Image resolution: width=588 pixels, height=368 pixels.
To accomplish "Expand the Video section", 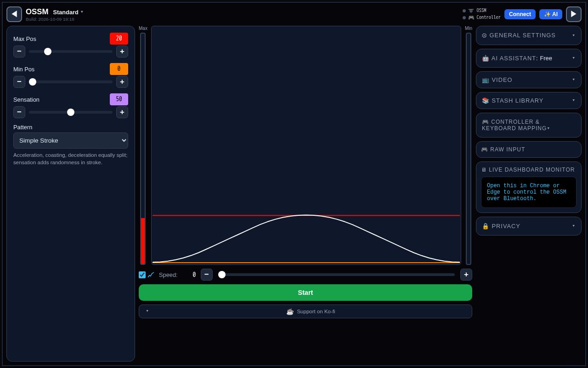I will [529, 80].
